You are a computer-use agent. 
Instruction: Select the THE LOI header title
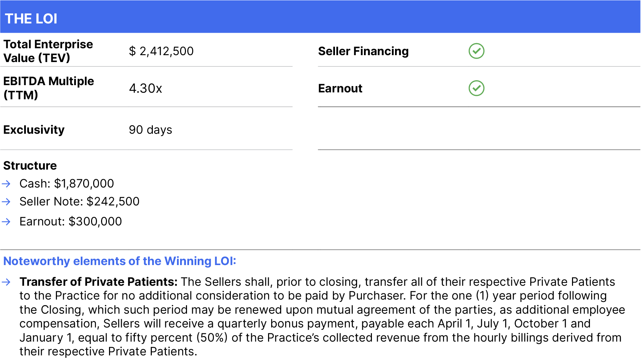point(31,19)
